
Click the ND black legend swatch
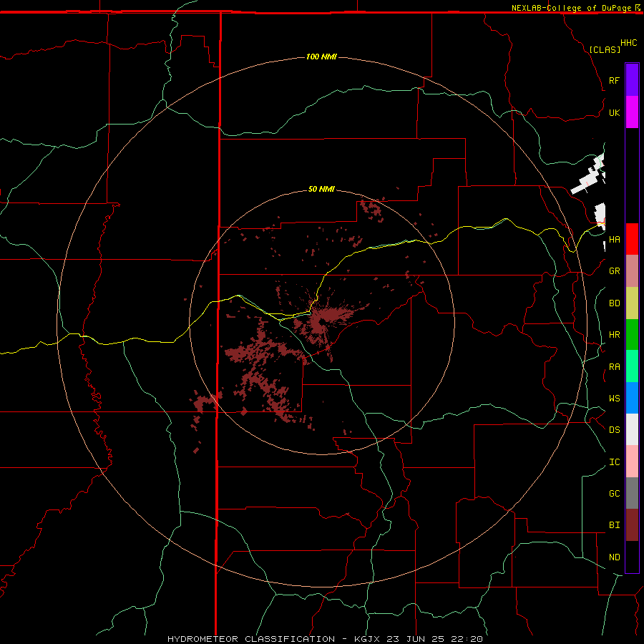(632, 557)
